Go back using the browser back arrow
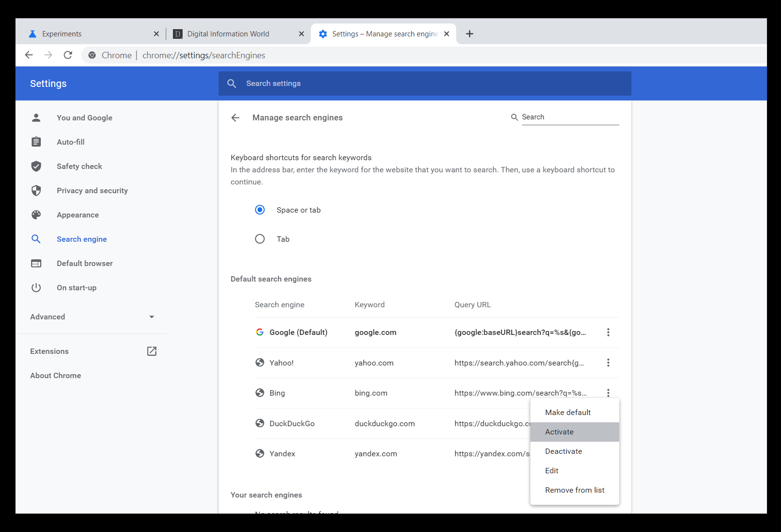Viewport: 781px width, 532px height. (29, 55)
